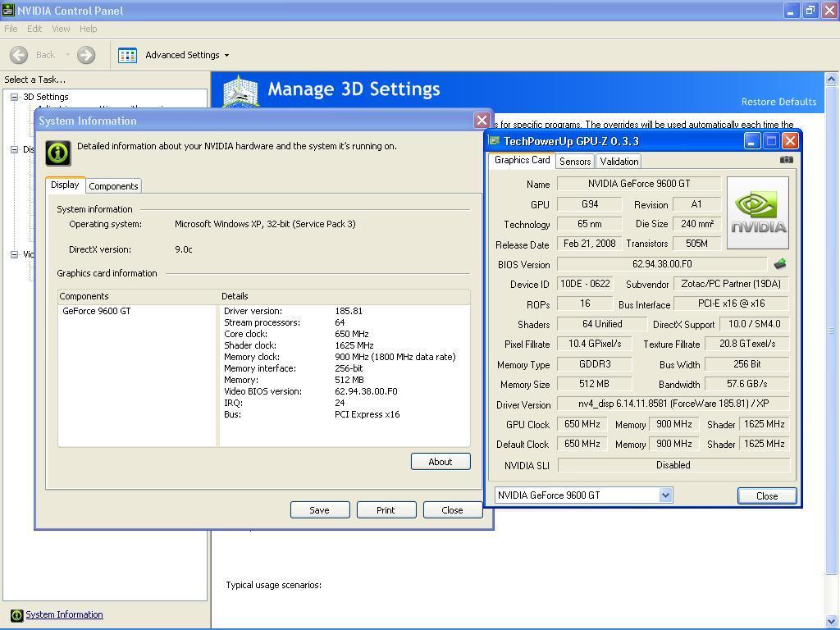Open the GPU selector dropdown in GPU-Z
The height and width of the screenshot is (630, 840).
665,495
